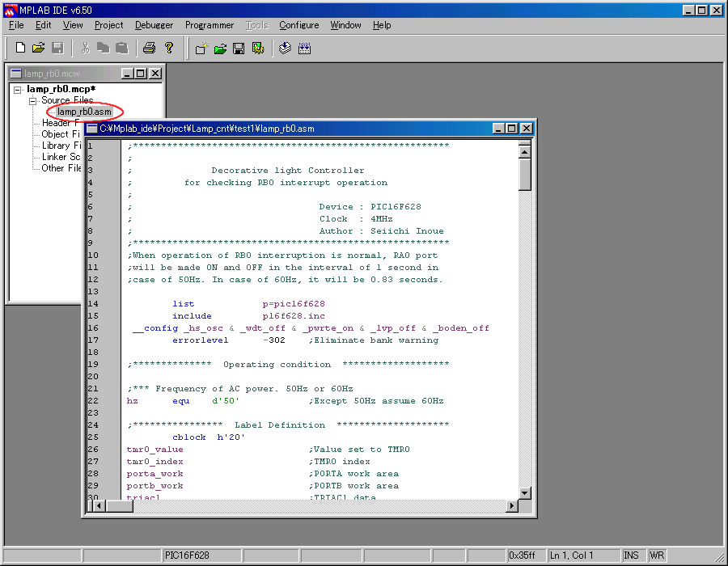
Task: Open the Debugger menu
Action: point(154,25)
